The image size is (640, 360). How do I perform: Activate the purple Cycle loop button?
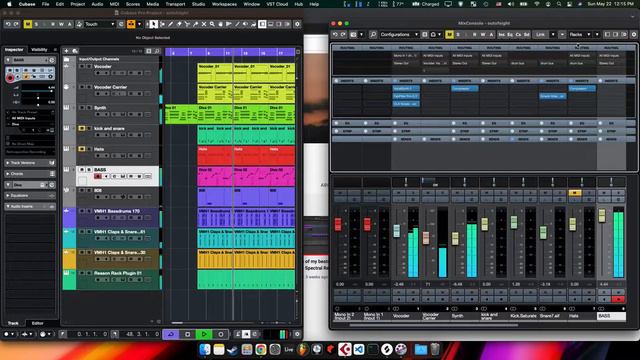pos(171,334)
